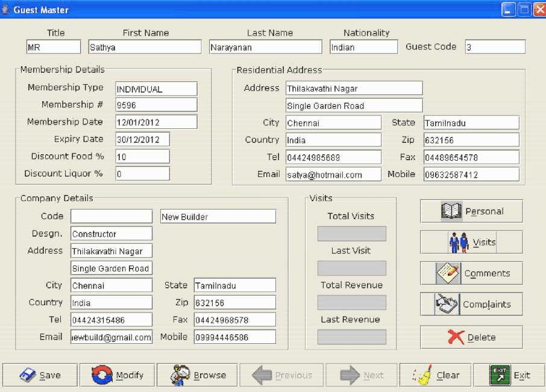Click the Guest Code input box
546x392 pixels.
[495, 47]
